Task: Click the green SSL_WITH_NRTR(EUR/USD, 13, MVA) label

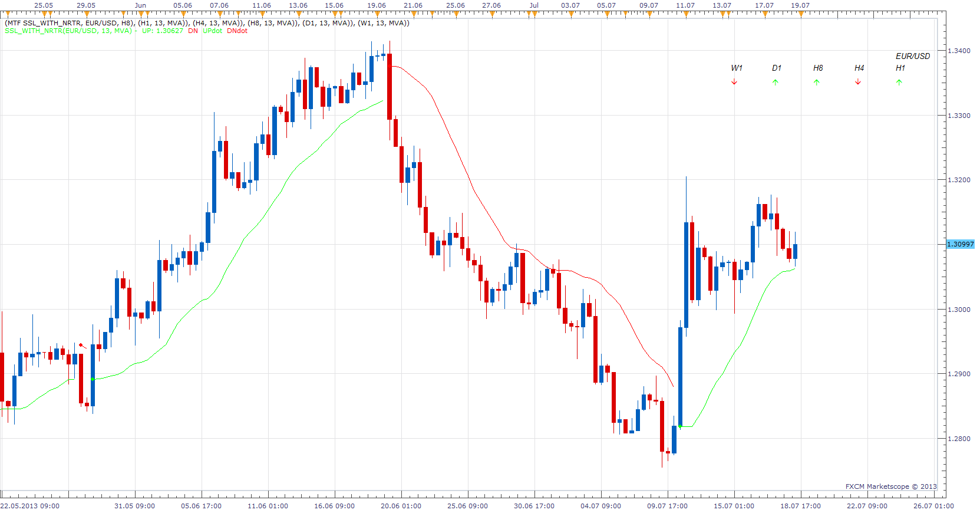Action: (x=68, y=31)
